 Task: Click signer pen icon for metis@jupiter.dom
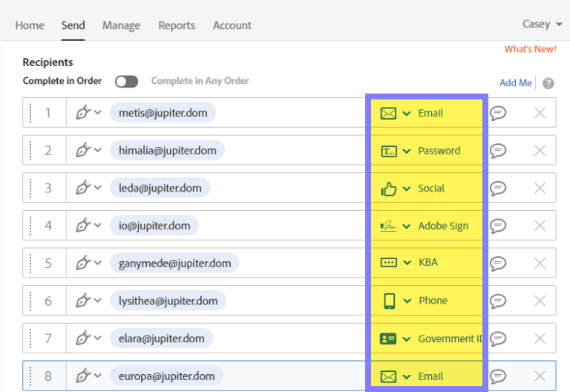[x=83, y=112]
